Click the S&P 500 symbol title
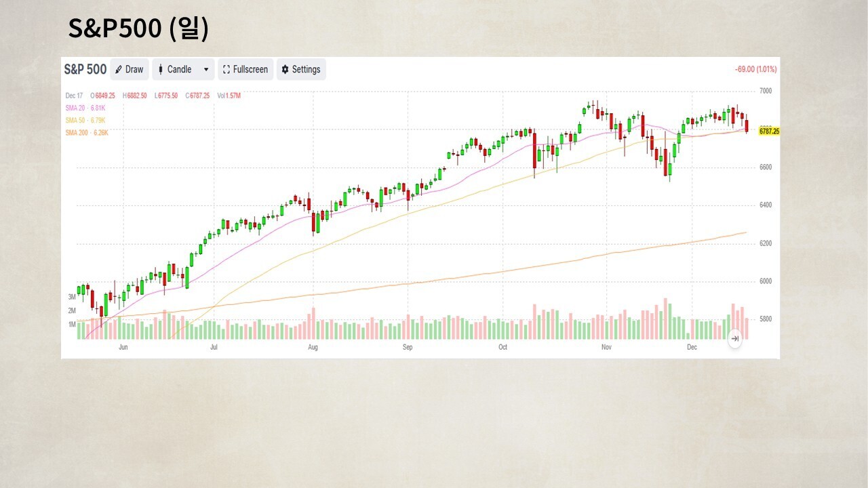 (85, 69)
